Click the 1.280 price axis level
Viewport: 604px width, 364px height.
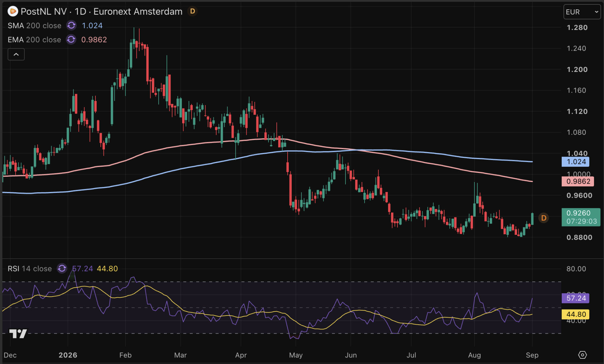click(577, 28)
